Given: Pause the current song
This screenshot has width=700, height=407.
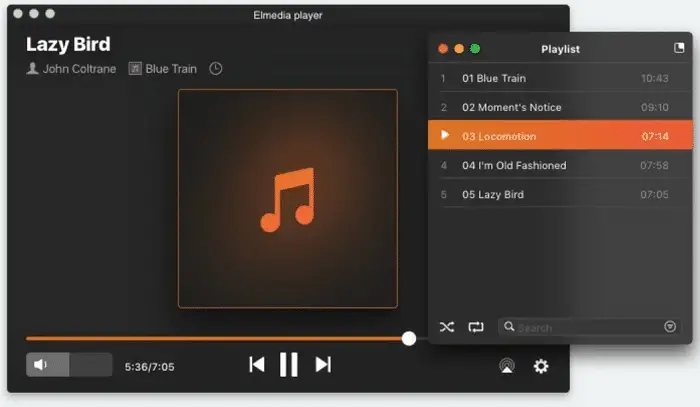Looking at the screenshot, I should [288, 365].
